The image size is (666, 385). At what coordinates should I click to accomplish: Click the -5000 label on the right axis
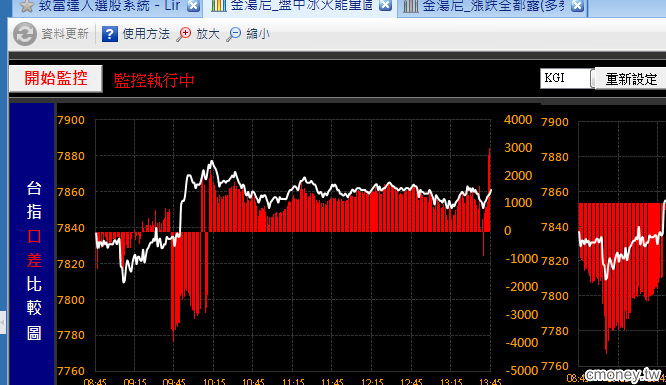pyautogui.click(x=521, y=371)
